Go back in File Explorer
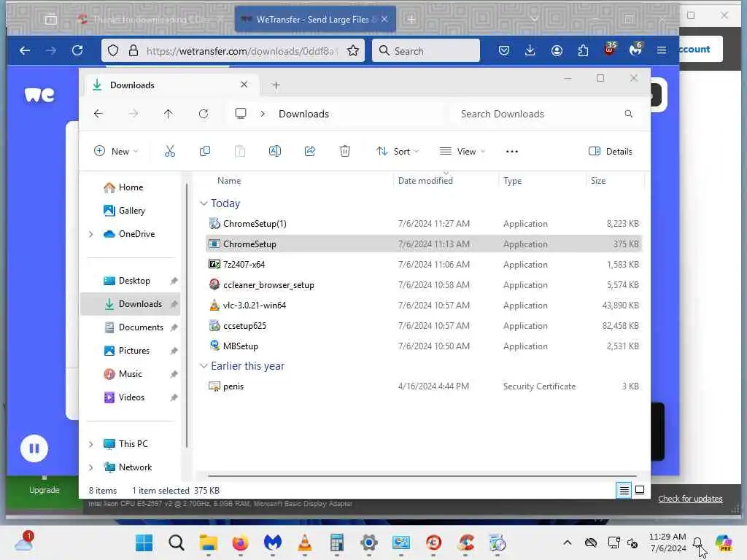 pyautogui.click(x=98, y=114)
